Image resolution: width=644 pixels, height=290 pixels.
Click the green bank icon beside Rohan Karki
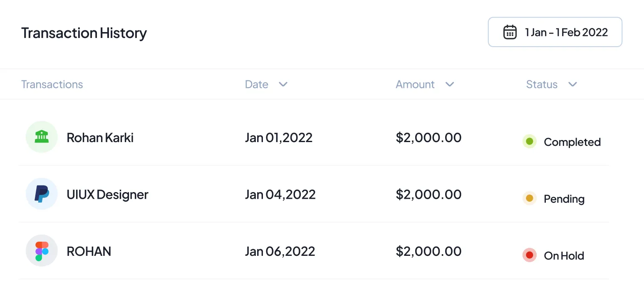(41, 137)
